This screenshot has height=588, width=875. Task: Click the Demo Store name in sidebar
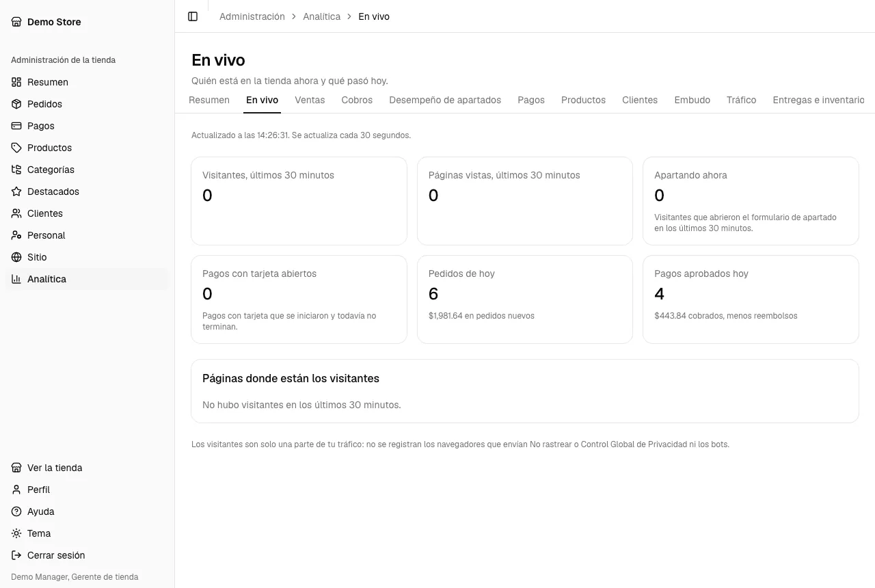tap(54, 22)
